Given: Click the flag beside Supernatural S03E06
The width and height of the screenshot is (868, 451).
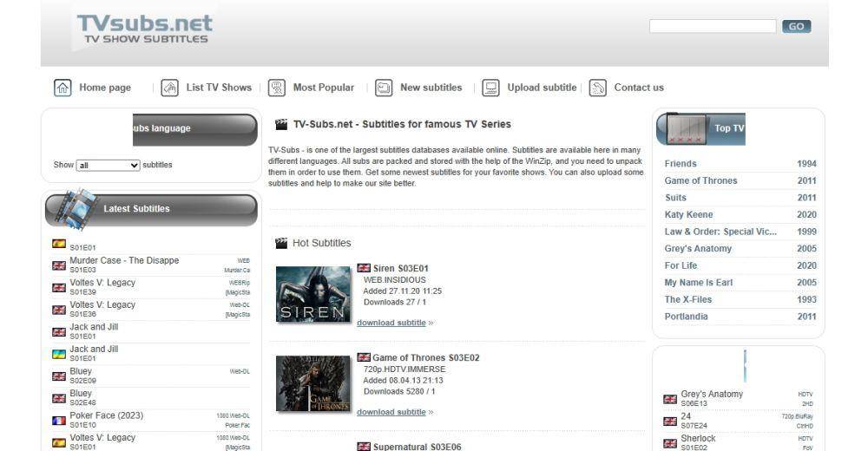Looking at the screenshot, I should coord(364,446).
